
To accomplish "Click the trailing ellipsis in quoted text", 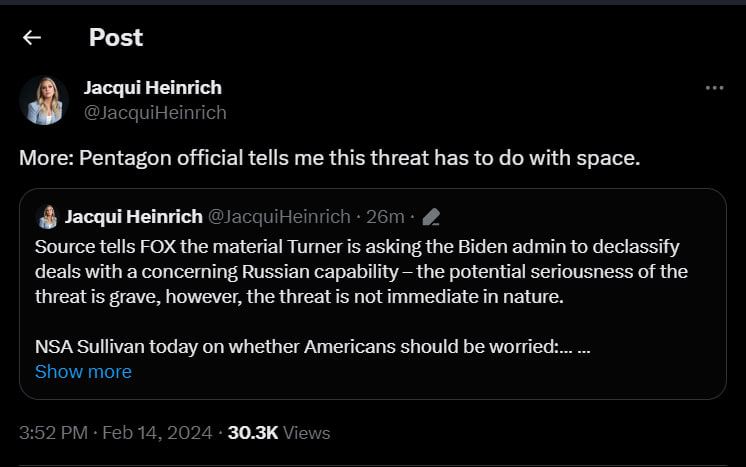I will click(584, 346).
